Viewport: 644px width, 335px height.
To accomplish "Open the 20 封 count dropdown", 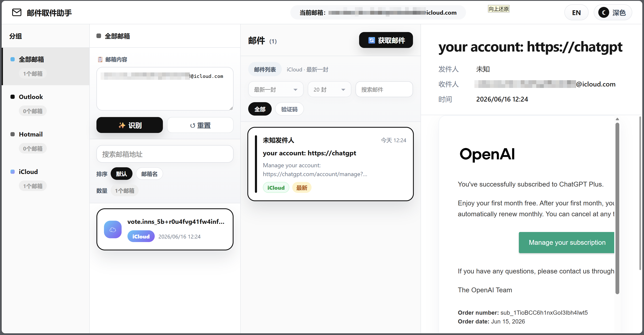I will coord(329,89).
